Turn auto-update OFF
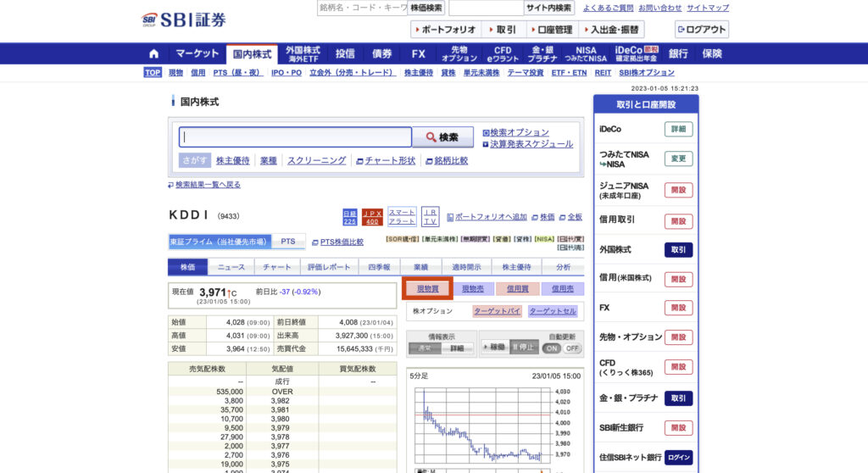868x473 pixels. tap(572, 348)
